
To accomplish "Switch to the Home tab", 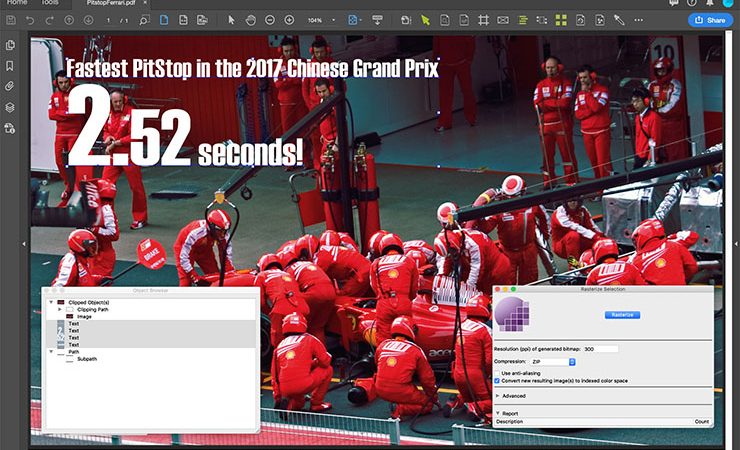I will [17, 3].
